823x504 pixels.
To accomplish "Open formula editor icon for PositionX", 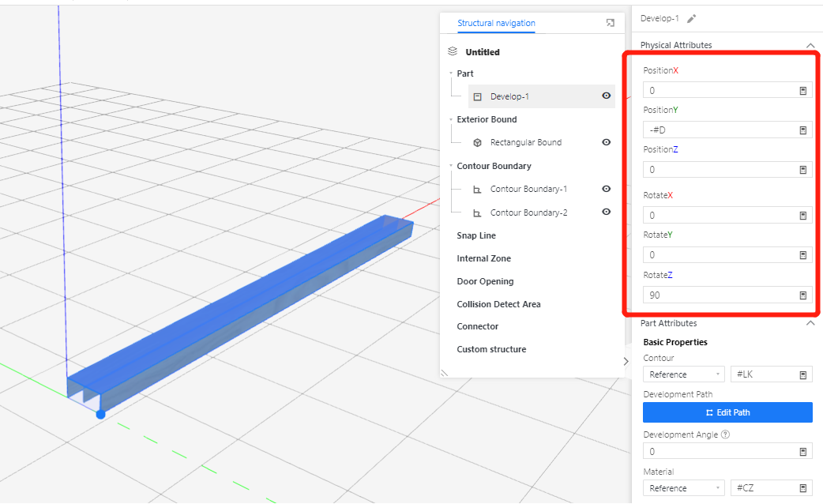I will click(803, 91).
